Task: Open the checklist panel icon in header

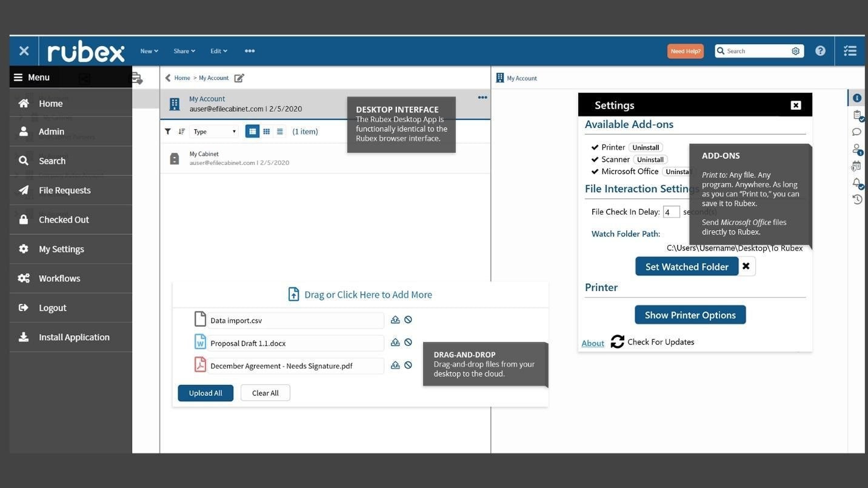Action: (850, 51)
